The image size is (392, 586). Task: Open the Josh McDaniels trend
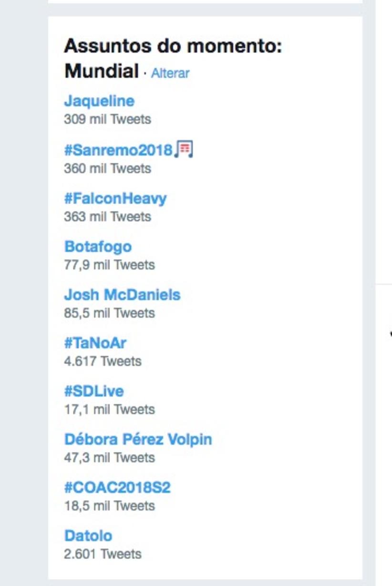point(122,295)
